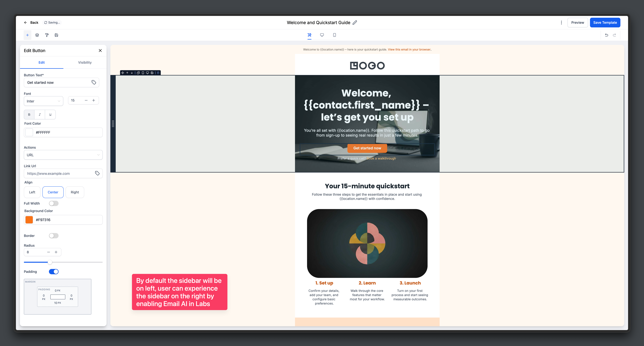Enable the Border switch

[54, 236]
